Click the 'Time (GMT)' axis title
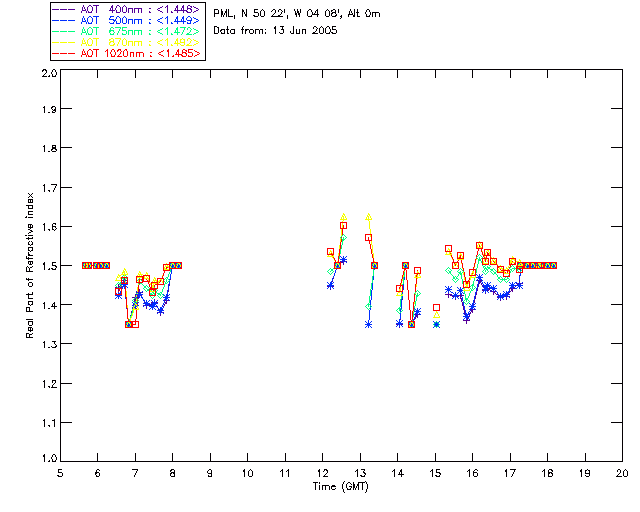 pyautogui.click(x=341, y=487)
